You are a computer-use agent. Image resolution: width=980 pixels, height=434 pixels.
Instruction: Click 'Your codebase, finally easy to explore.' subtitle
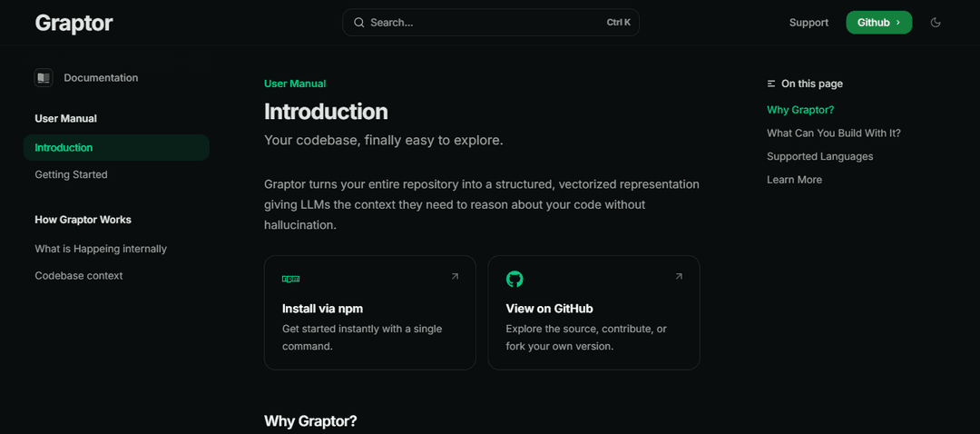[x=384, y=140]
